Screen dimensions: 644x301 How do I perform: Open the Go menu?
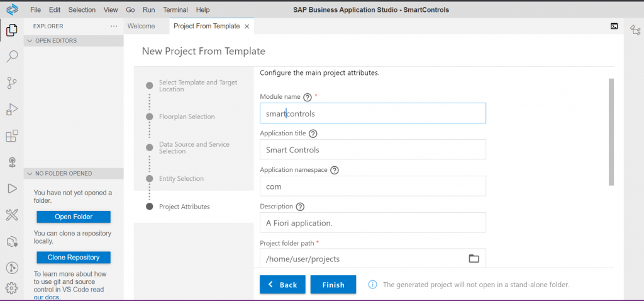pos(131,9)
